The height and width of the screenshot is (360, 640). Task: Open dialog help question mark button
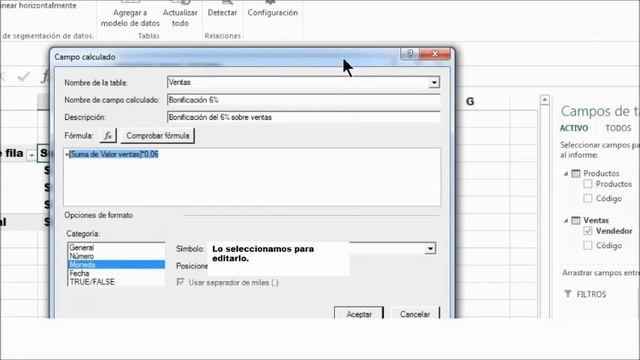point(410,53)
